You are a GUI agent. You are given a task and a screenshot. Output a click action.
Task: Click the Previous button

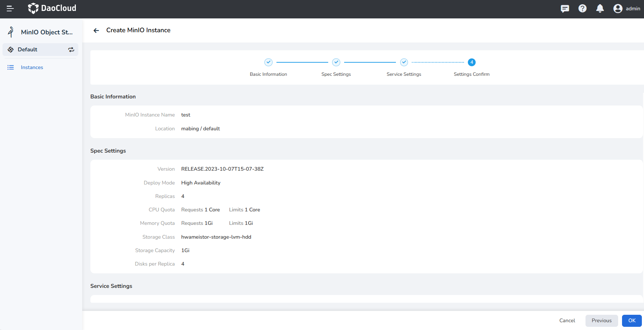(x=601, y=320)
